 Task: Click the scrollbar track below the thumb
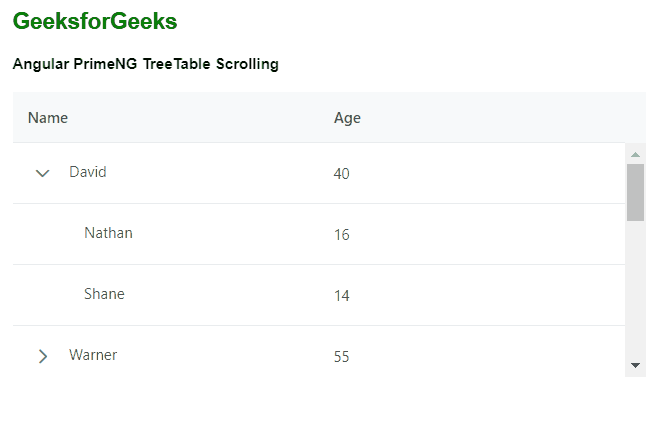point(635,290)
